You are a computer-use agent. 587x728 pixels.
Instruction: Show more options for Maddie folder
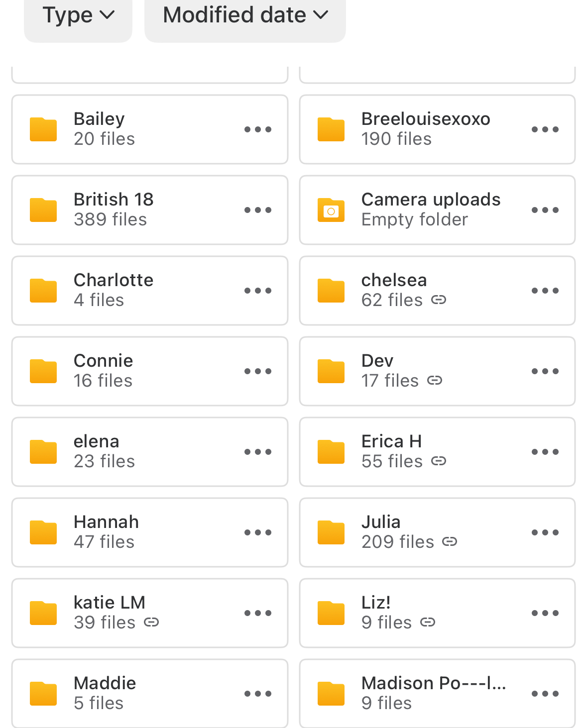258,694
